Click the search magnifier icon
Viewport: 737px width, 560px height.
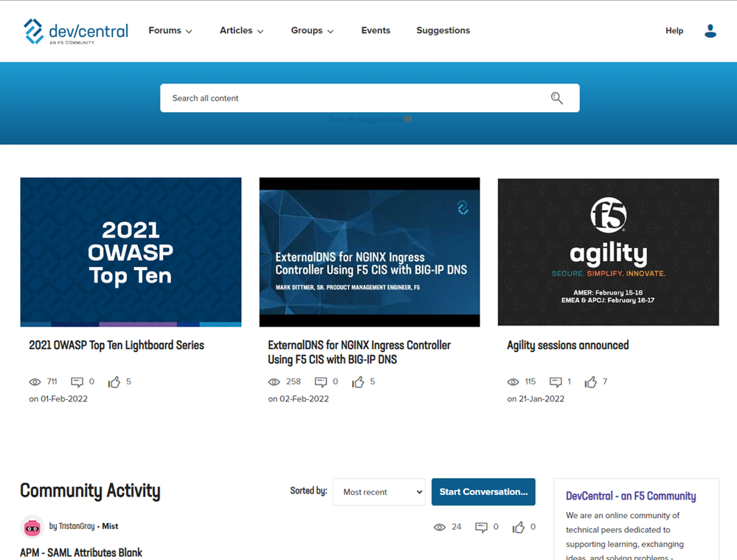pos(556,98)
